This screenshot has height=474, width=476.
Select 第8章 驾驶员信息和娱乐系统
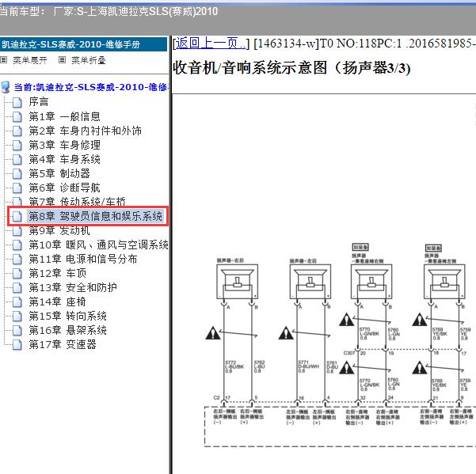tap(96, 216)
